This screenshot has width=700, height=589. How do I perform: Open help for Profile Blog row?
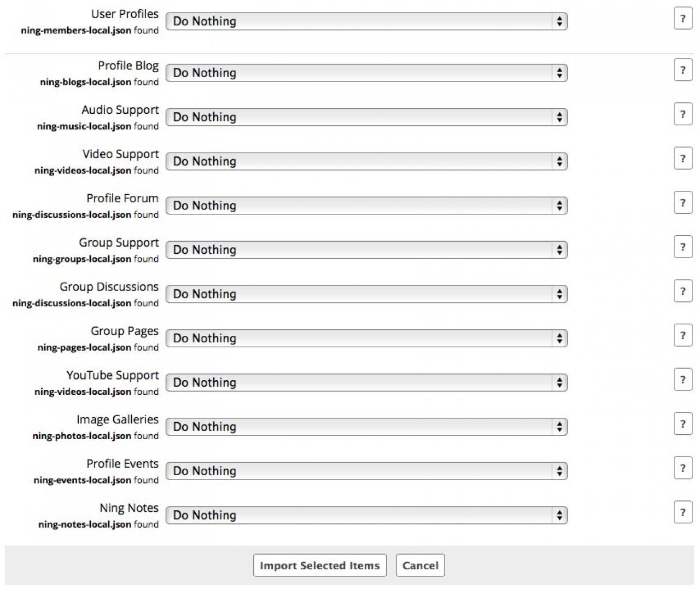coord(682,71)
